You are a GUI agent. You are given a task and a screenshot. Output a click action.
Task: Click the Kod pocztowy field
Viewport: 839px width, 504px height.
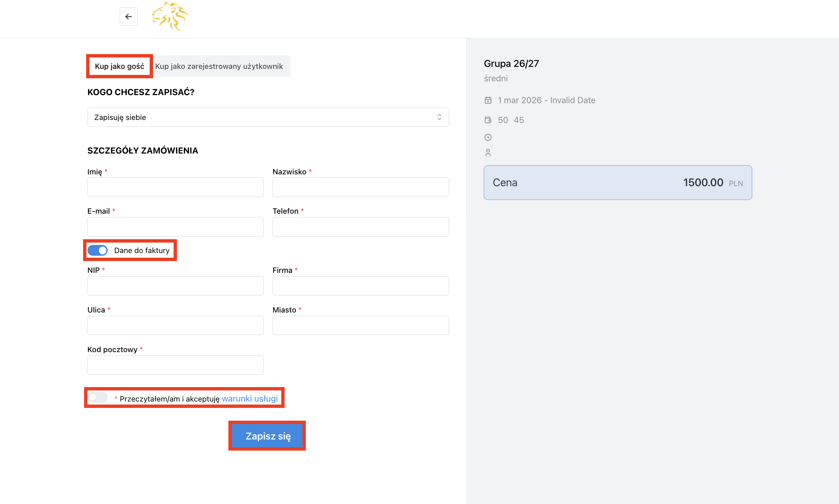(x=175, y=365)
